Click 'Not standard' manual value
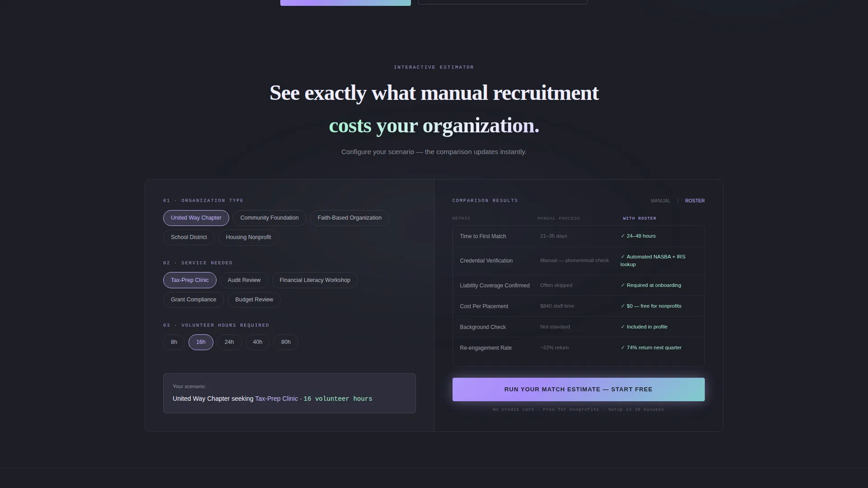Viewport: 868px width, 488px height. [555, 327]
